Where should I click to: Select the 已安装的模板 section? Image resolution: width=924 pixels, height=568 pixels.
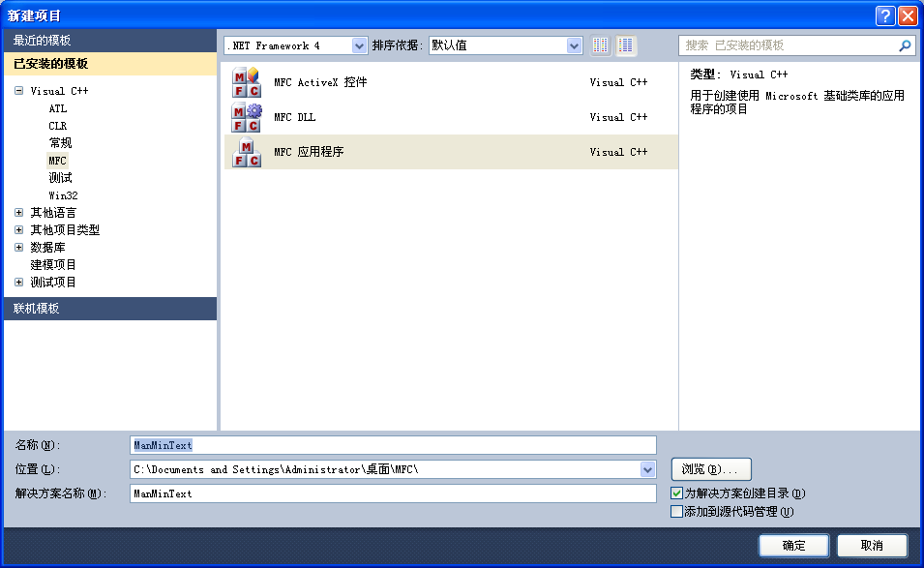[110, 64]
